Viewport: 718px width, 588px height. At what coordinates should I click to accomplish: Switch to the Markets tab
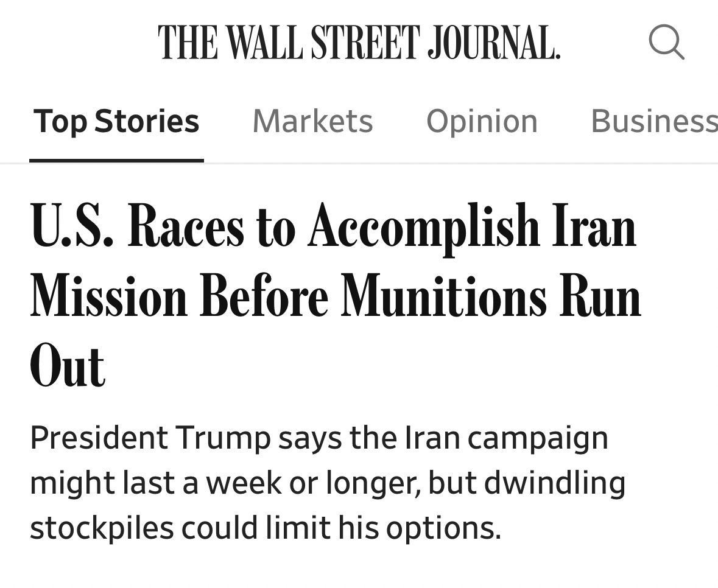click(x=312, y=121)
